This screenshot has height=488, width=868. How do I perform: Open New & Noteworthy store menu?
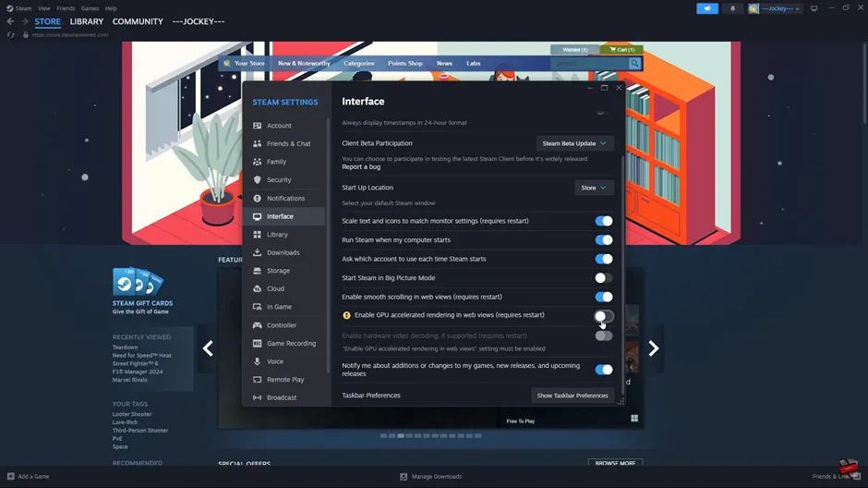coord(304,64)
